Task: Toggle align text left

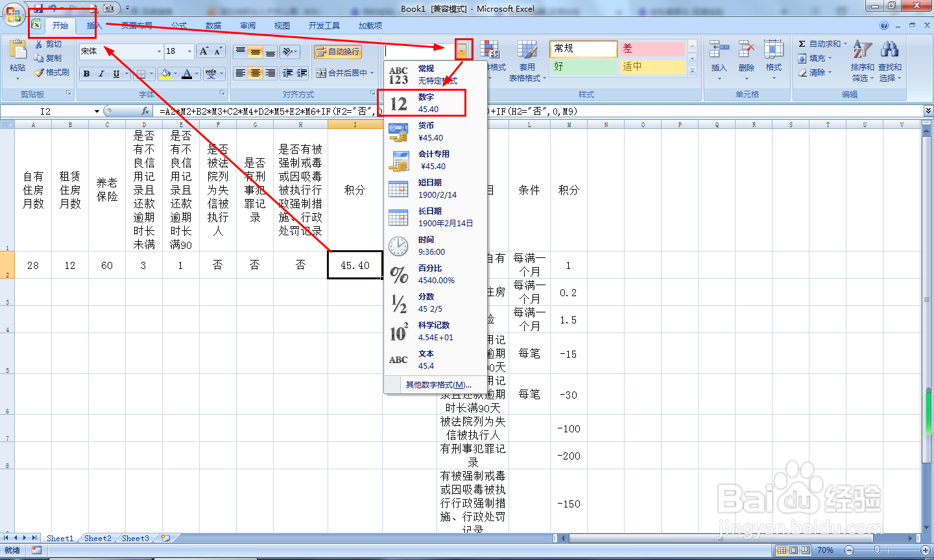Action: tap(241, 73)
